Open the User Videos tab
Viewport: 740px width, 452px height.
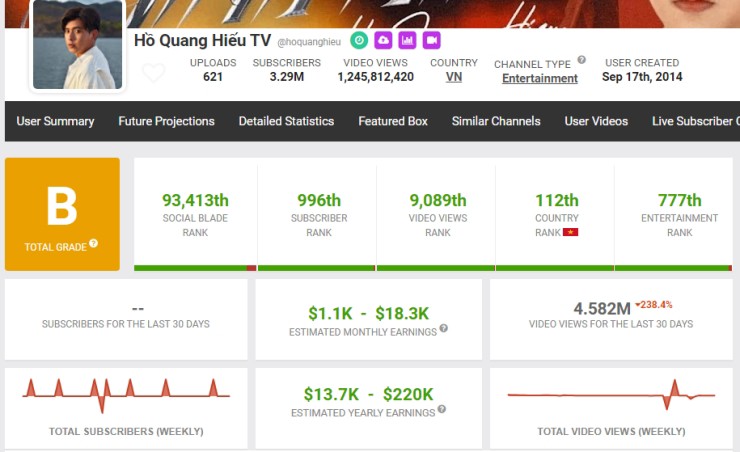[x=596, y=121]
